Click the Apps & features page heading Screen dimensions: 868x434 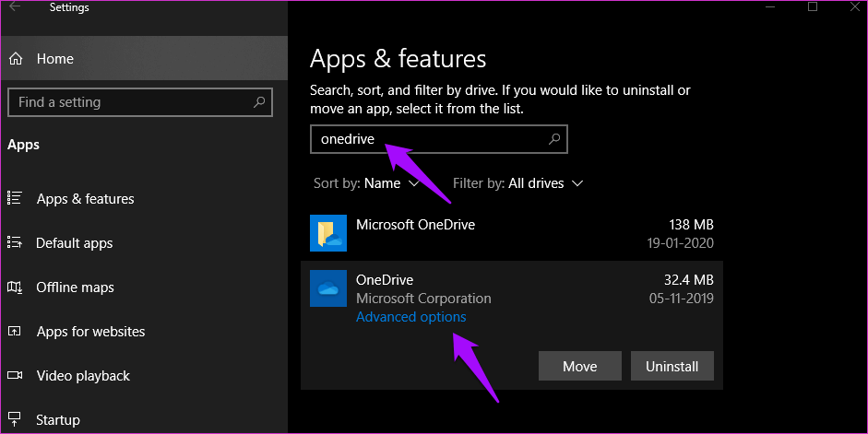[x=398, y=59]
